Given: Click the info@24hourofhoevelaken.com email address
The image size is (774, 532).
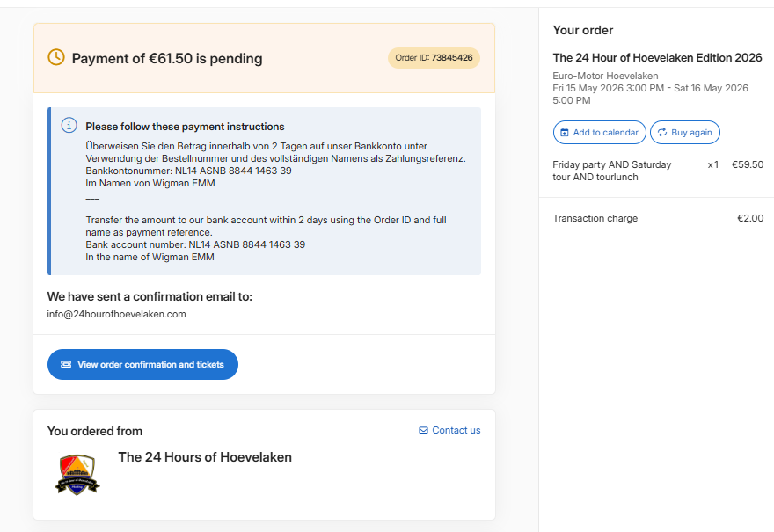Looking at the screenshot, I should 116,314.
